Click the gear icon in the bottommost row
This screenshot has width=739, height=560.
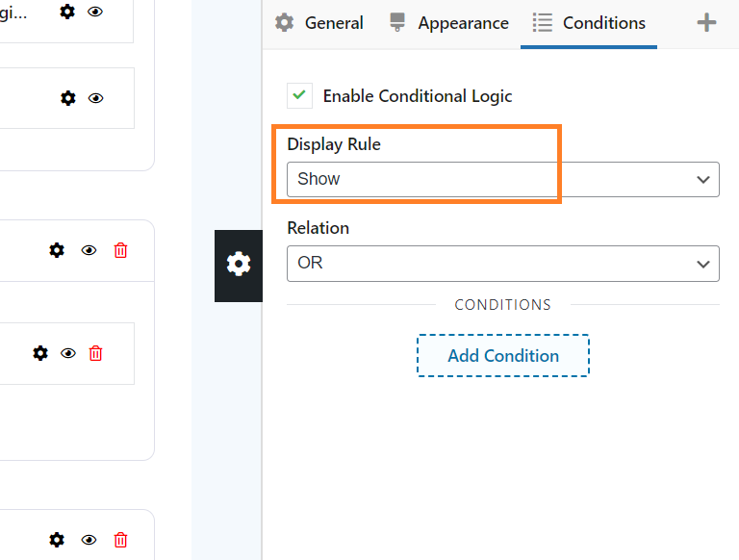[x=57, y=540]
